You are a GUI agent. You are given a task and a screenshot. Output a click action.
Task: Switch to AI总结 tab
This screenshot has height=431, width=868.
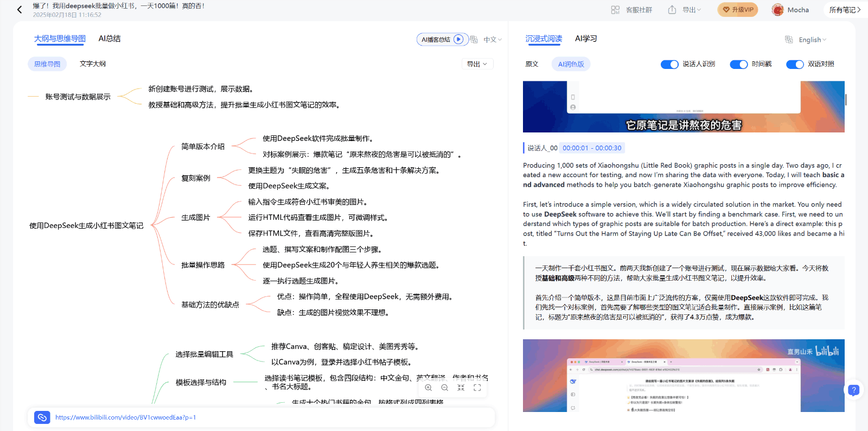110,39
